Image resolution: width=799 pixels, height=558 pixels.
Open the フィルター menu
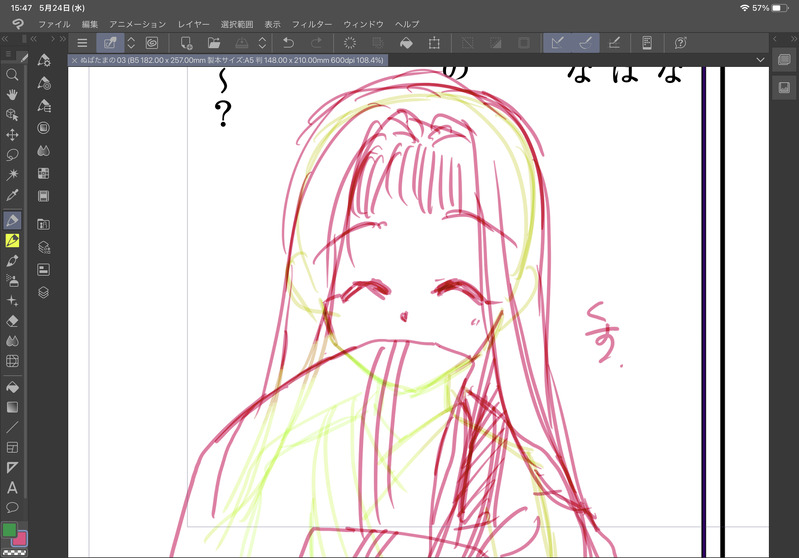click(x=311, y=24)
